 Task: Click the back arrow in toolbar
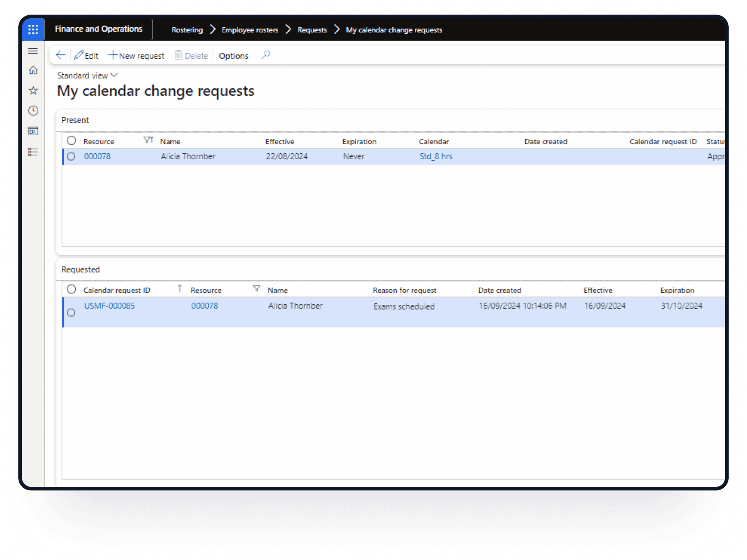click(x=61, y=55)
